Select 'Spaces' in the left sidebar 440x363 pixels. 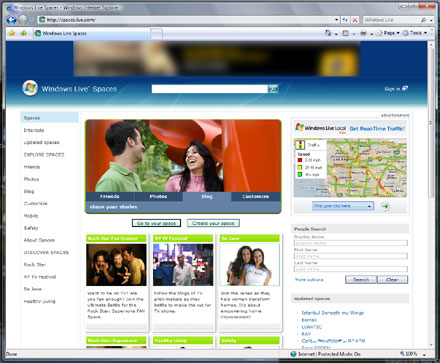coord(50,118)
